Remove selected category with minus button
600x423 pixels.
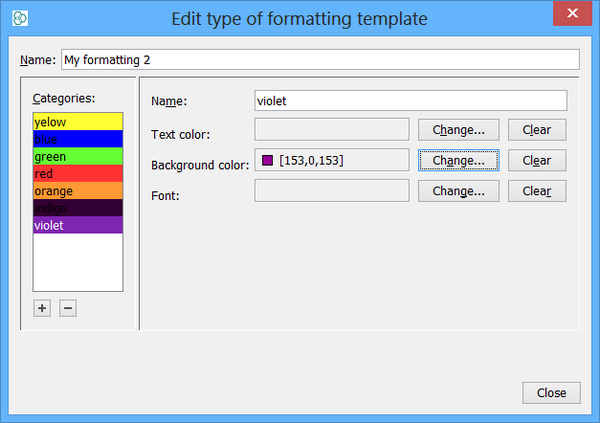[68, 308]
